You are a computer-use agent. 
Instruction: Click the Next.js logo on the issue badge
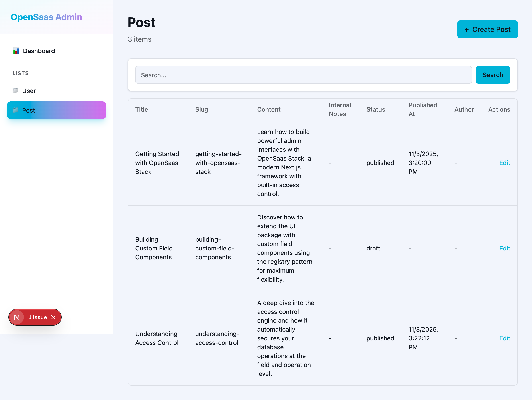(x=17, y=317)
